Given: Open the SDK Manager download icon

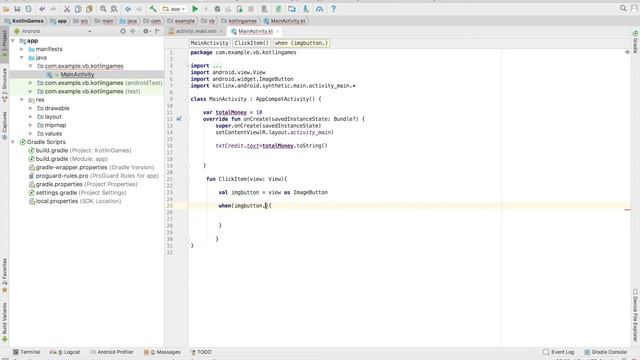Looking at the screenshot, I should pos(305,9).
